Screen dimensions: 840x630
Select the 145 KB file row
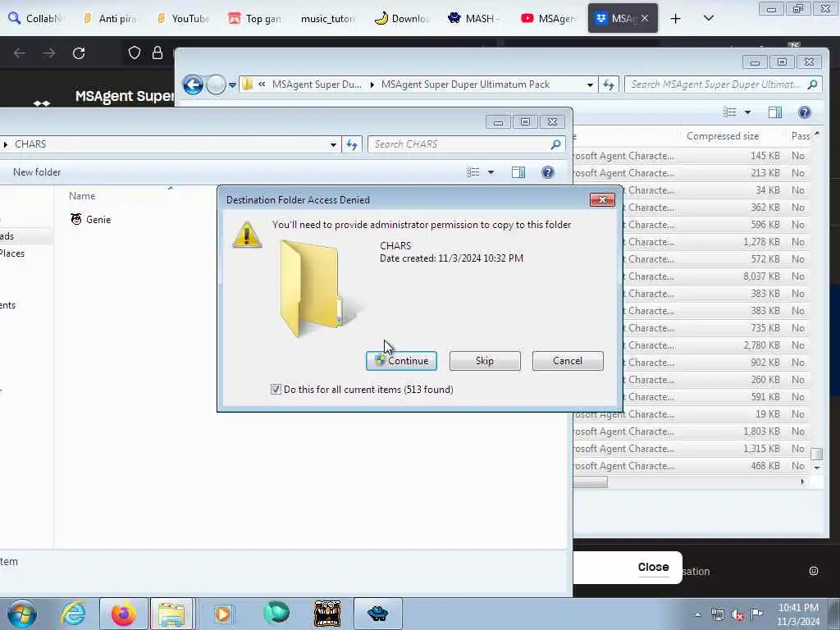coord(691,156)
